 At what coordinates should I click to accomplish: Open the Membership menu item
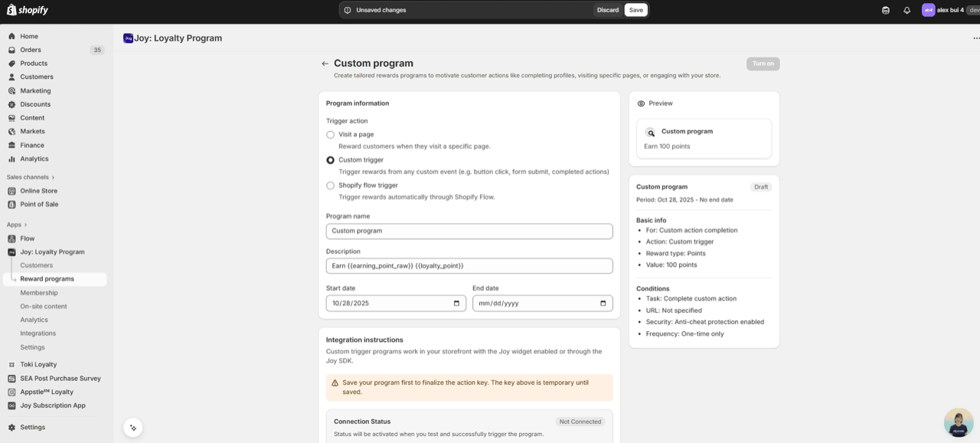coord(39,293)
